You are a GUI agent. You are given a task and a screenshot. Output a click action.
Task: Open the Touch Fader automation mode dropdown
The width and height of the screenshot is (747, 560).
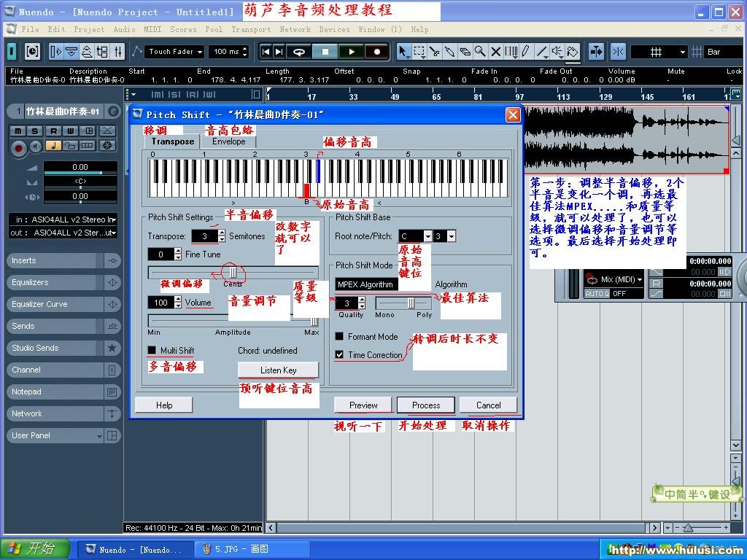(x=175, y=52)
